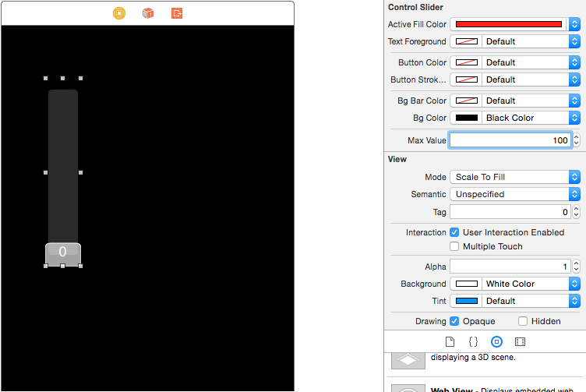
Task: Click the dark gray slider bar
Action: click(63, 166)
